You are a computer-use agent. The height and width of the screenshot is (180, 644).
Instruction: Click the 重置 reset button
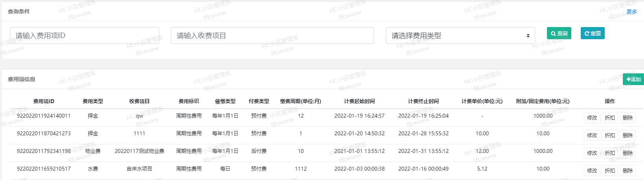pos(593,33)
